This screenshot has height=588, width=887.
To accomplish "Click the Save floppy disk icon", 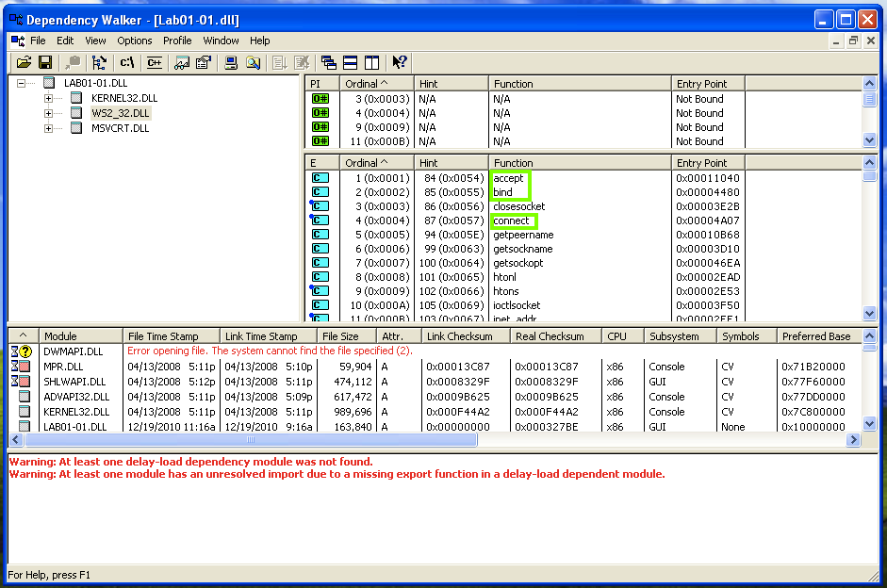I will (x=44, y=62).
